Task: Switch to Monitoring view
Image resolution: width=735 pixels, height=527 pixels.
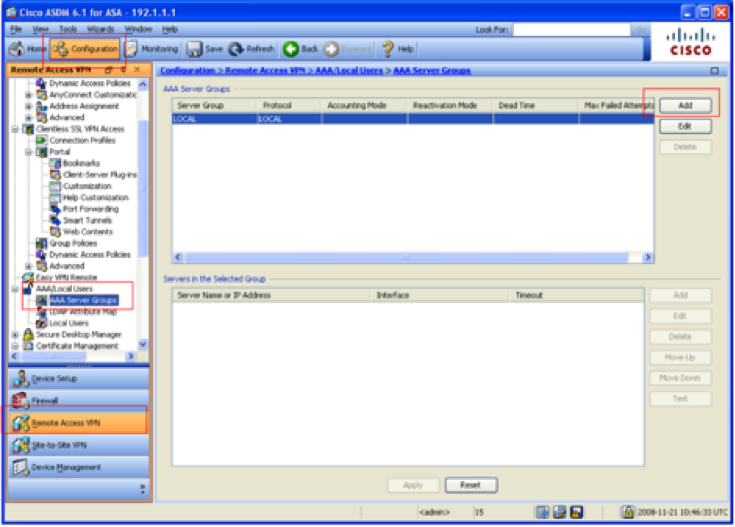Action: pos(153,49)
